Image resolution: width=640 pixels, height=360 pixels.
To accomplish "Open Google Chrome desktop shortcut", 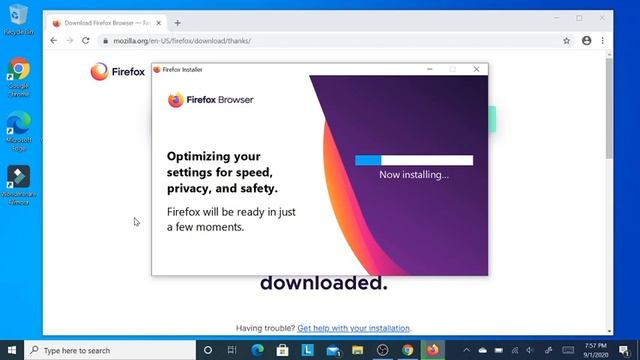I will pos(18,77).
